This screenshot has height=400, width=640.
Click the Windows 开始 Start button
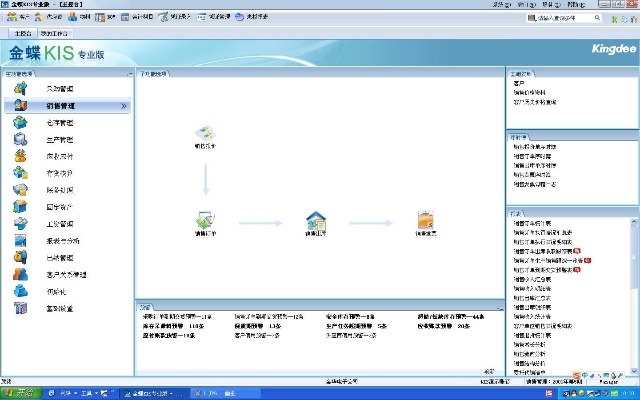pos(18,393)
